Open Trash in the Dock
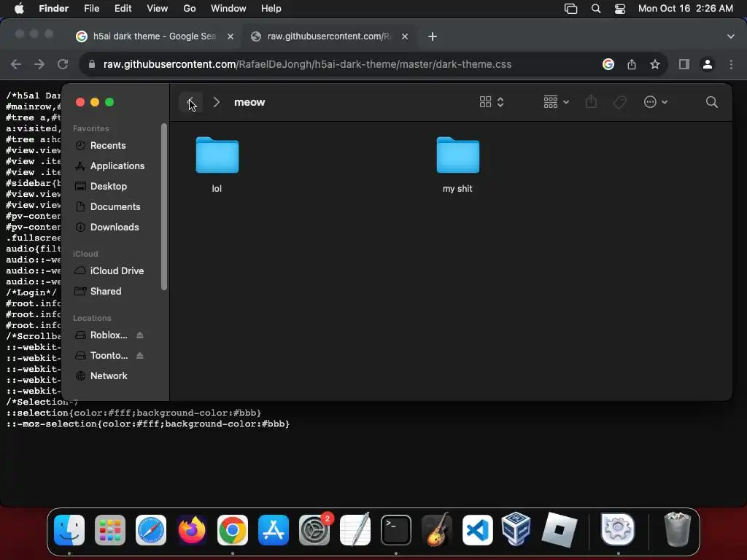The height and width of the screenshot is (560, 747). coord(677,529)
